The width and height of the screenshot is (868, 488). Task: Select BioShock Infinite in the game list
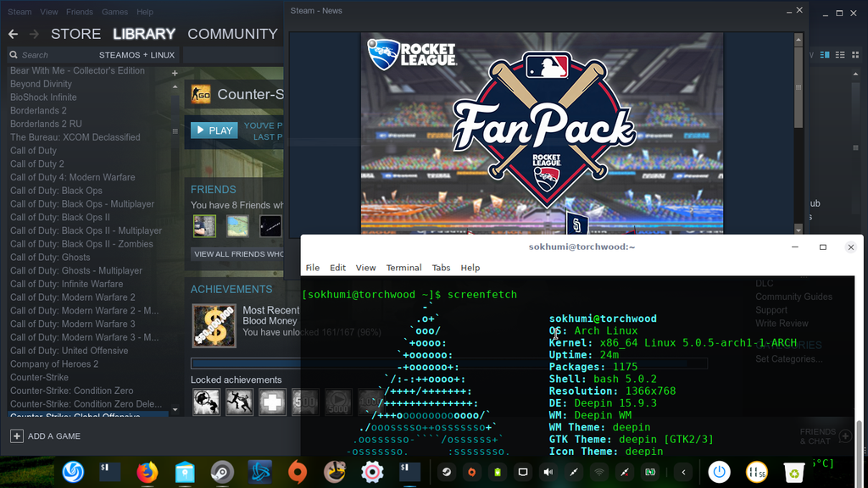click(x=43, y=97)
